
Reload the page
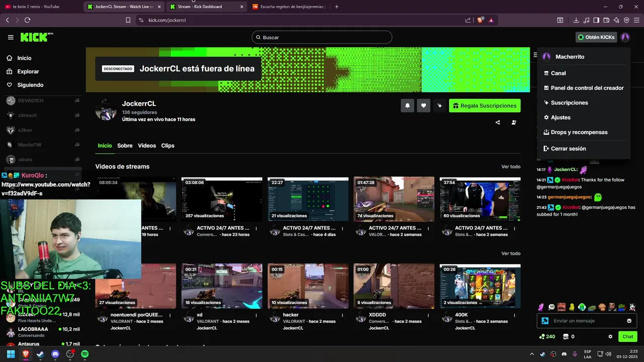click(27, 20)
